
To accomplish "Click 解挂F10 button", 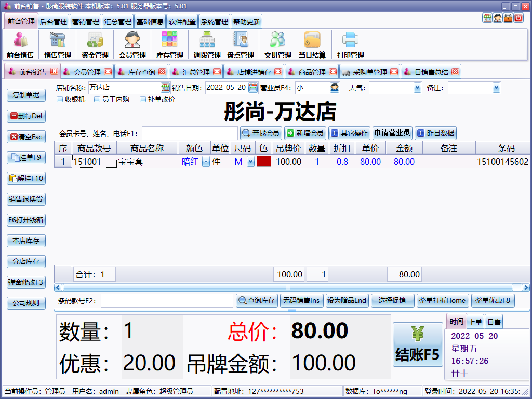I will [26, 178].
